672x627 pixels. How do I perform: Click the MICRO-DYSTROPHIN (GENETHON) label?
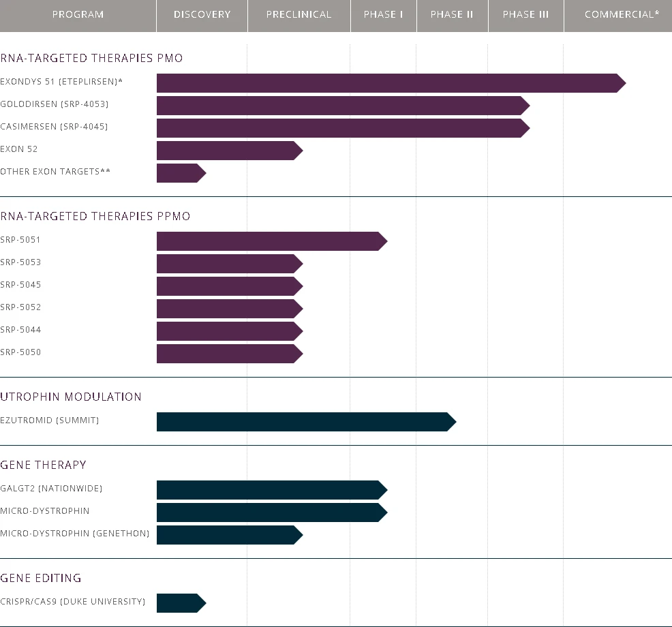pos(75,534)
